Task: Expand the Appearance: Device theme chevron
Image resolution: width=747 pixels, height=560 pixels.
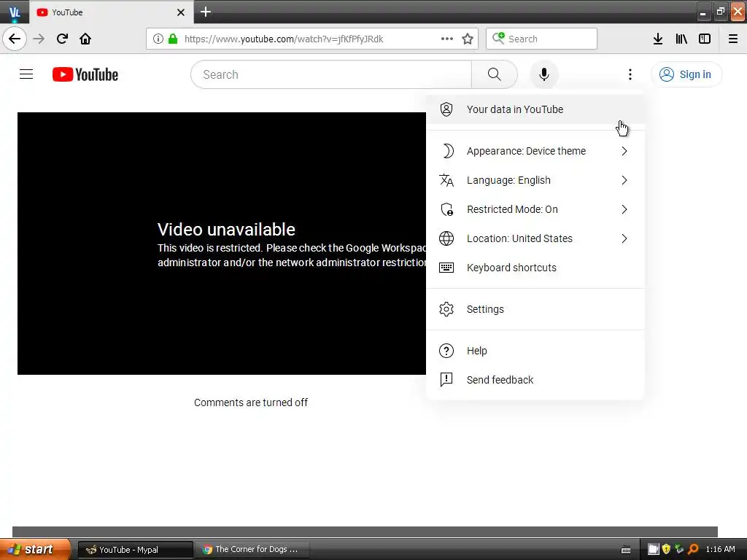Action: (624, 151)
